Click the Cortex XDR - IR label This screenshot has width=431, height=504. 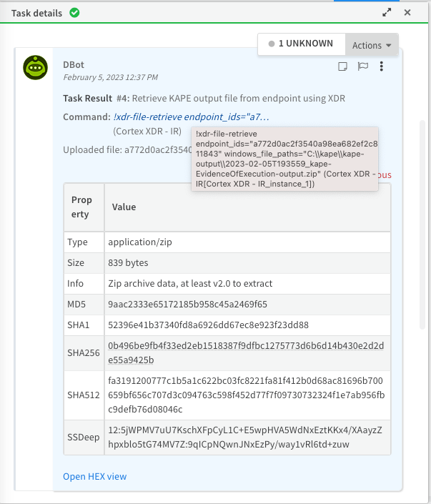click(x=147, y=131)
